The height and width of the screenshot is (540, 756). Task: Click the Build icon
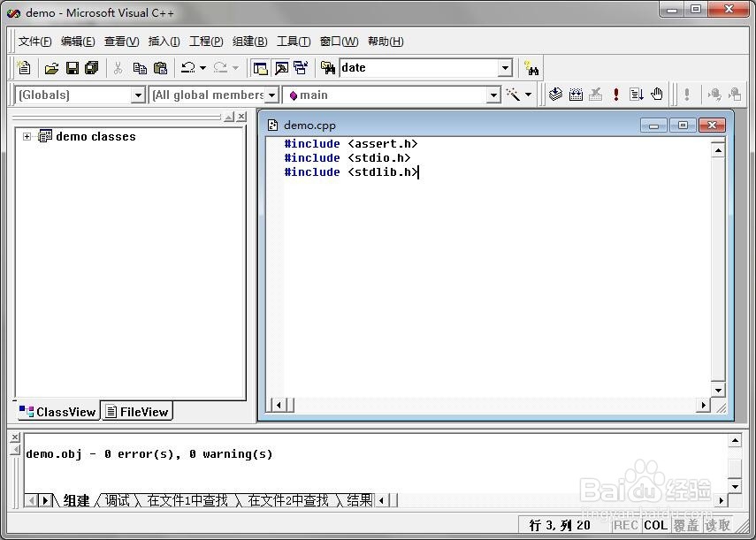click(576, 94)
